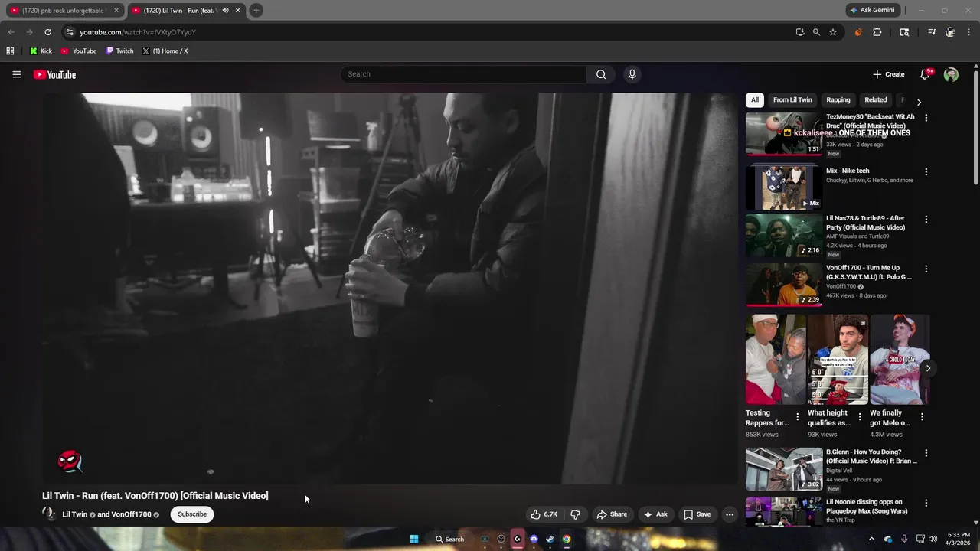Image resolution: width=980 pixels, height=551 pixels.
Task: Click the search magnifier button
Action: tap(601, 74)
